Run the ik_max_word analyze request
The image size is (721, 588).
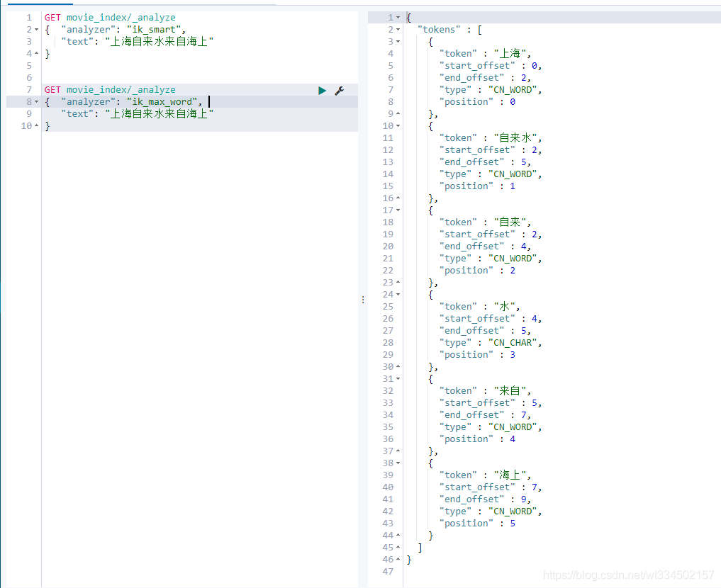tap(323, 91)
